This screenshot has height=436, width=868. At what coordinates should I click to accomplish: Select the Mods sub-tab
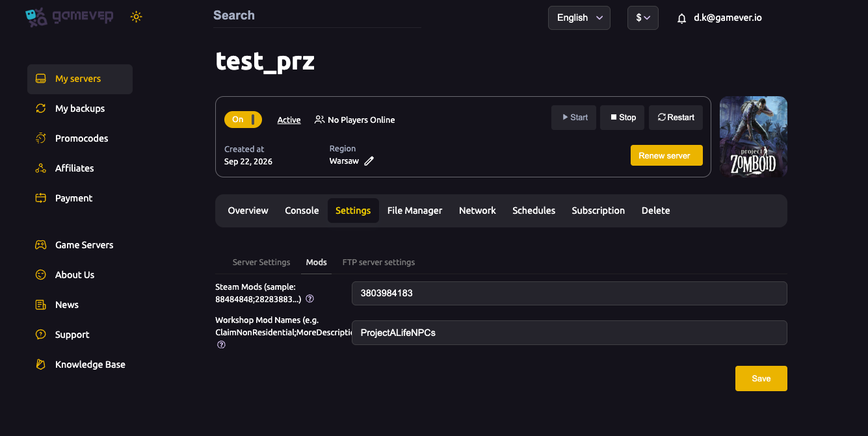click(x=317, y=263)
